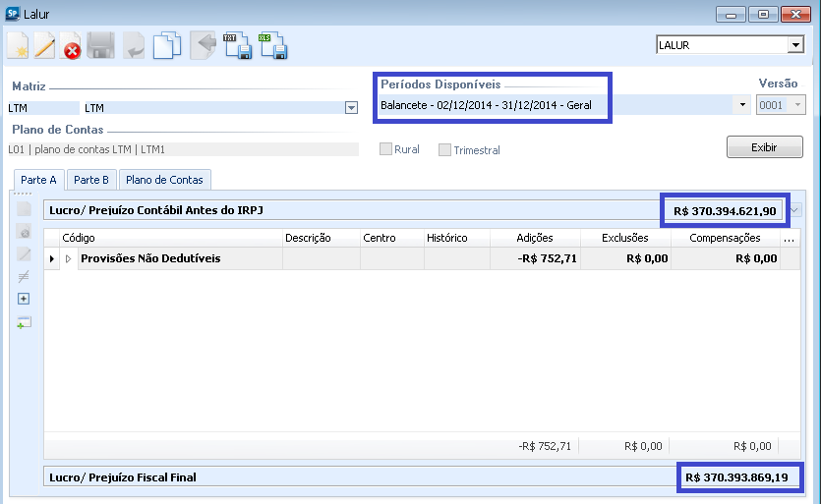Export the report to XLS file
The image size is (821, 504).
click(272, 45)
